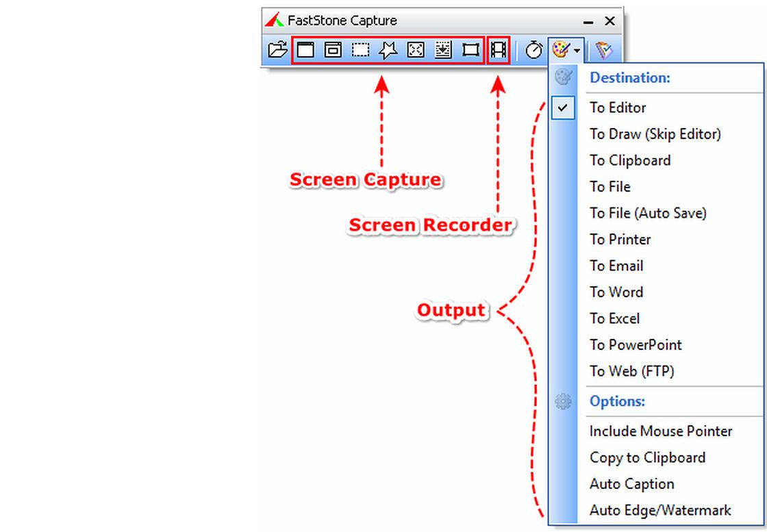Select the Capture Active Window tool
The width and height of the screenshot is (767, 532).
[305, 50]
